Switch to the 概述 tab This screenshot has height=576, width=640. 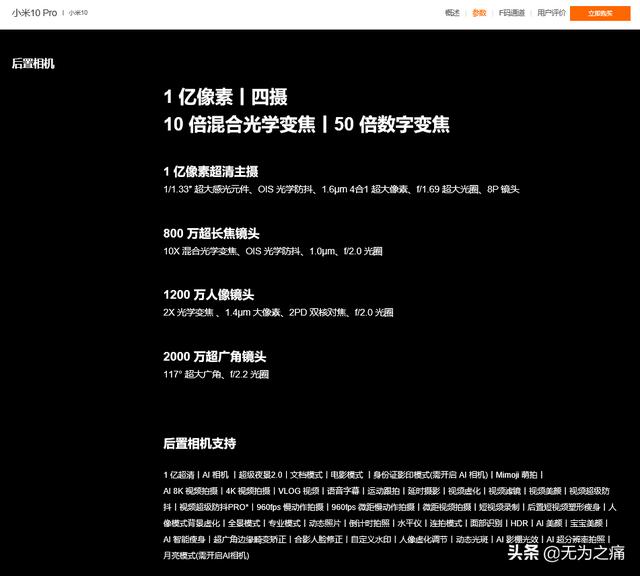click(x=452, y=13)
